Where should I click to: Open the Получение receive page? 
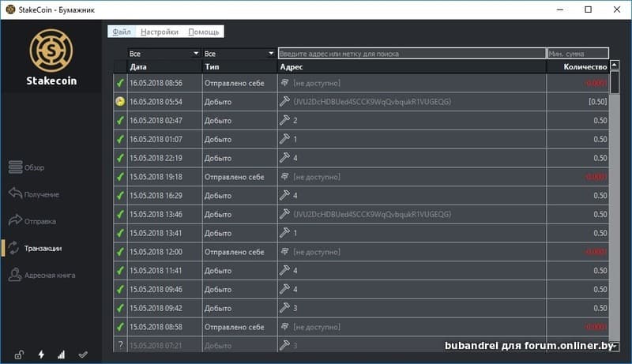pos(34,194)
